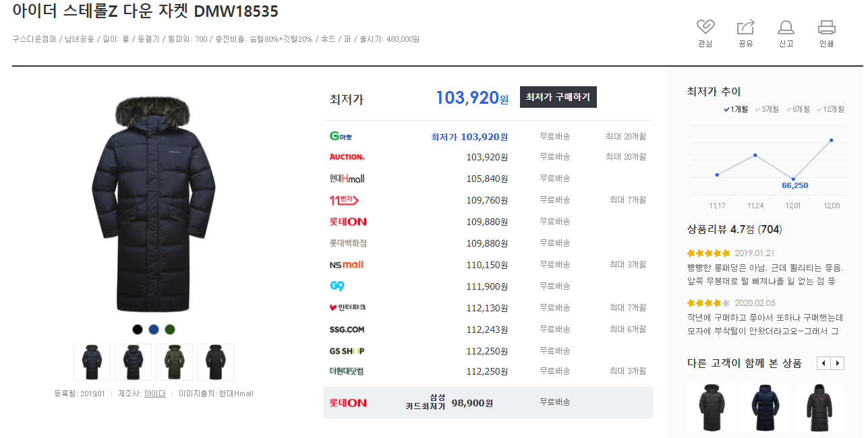
Task: Click 최대 20개월 installment for Gmarket
Action: pos(626,136)
